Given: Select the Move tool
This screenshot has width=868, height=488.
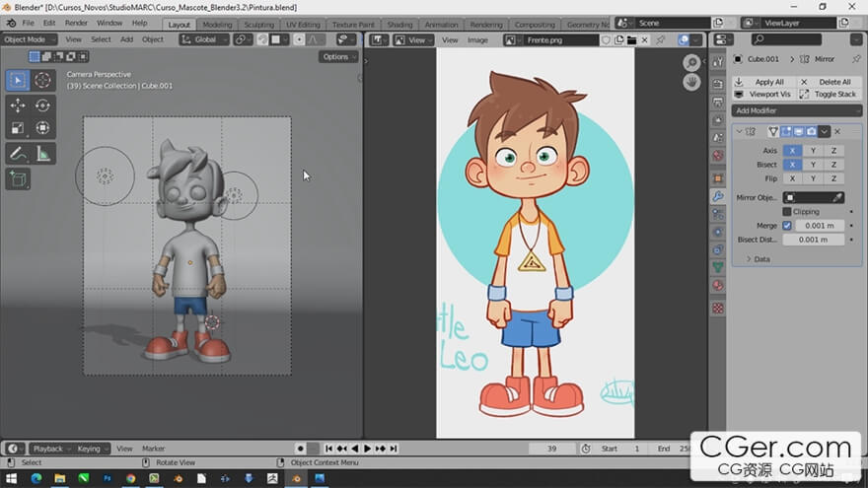Looking at the screenshot, I should 18,105.
